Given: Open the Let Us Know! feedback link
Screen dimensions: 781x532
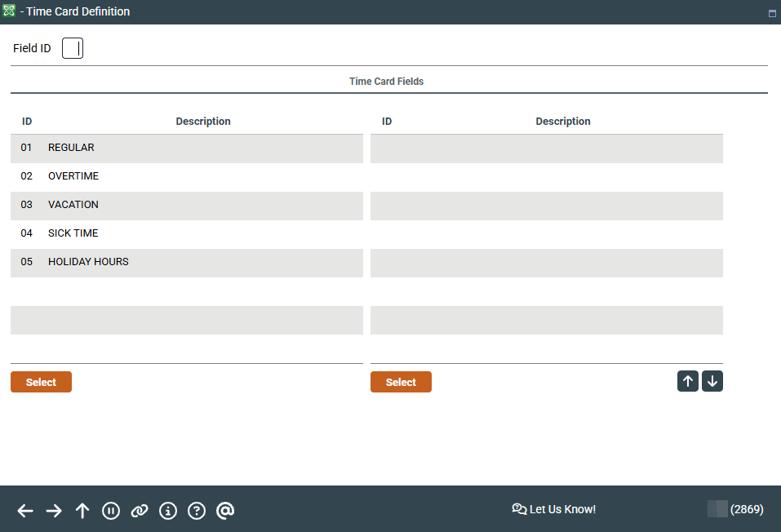Looking at the screenshot, I should point(554,509).
